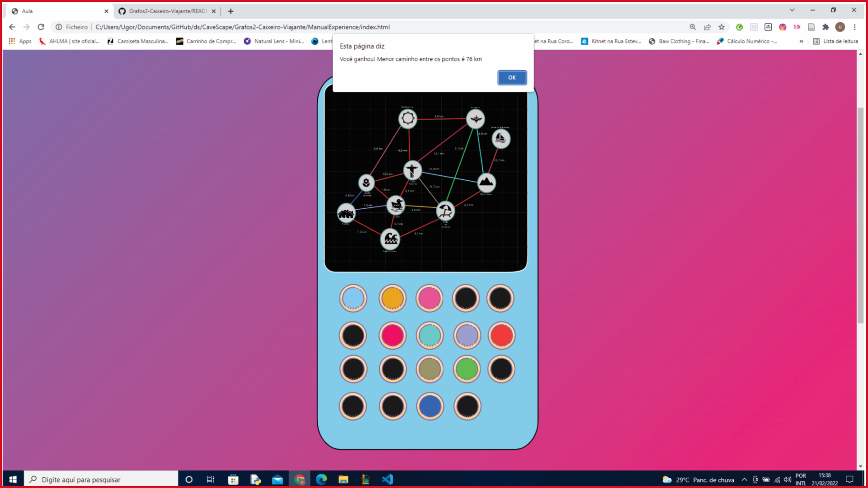Click the Cristo Redentor statue node
The width and height of the screenshot is (868, 488).
[412, 170]
